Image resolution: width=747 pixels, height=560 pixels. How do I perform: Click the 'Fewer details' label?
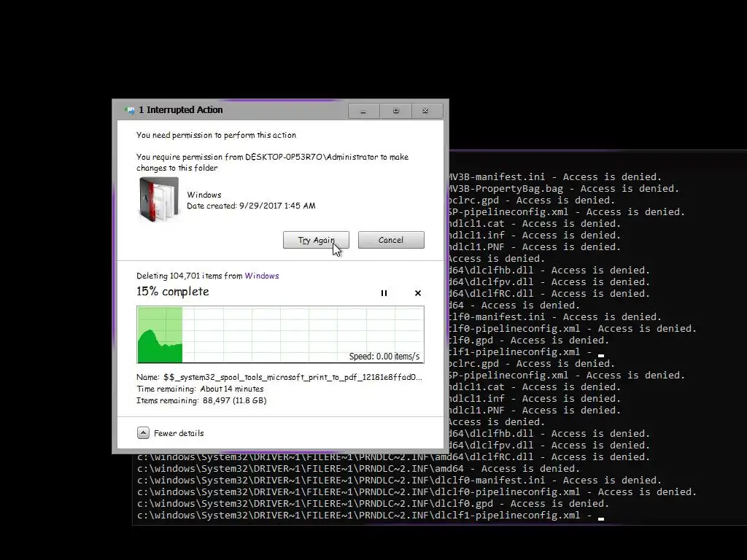(179, 433)
